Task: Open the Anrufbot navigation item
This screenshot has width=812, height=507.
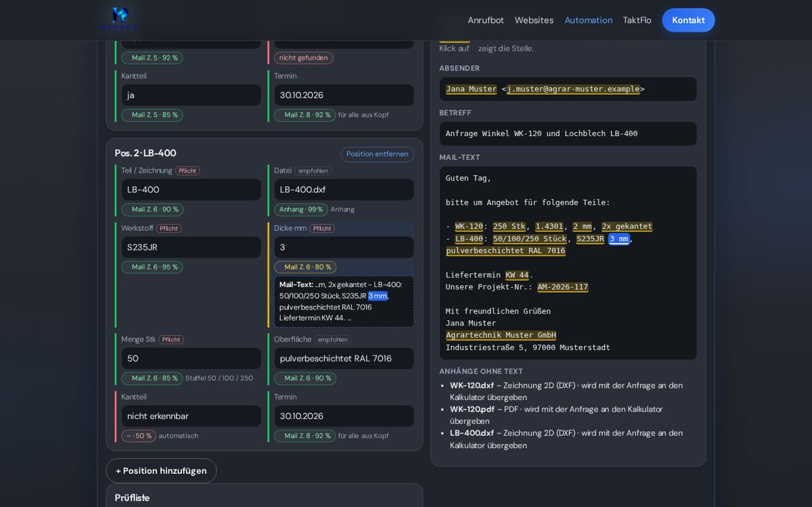Action: [x=486, y=20]
